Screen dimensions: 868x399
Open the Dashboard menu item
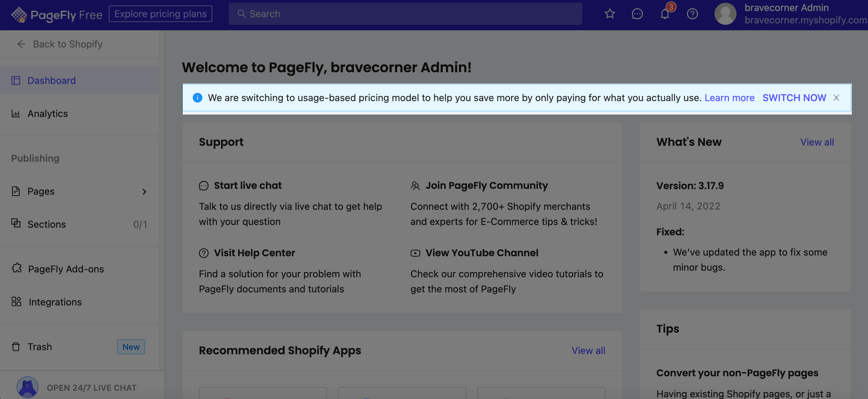tap(80, 80)
